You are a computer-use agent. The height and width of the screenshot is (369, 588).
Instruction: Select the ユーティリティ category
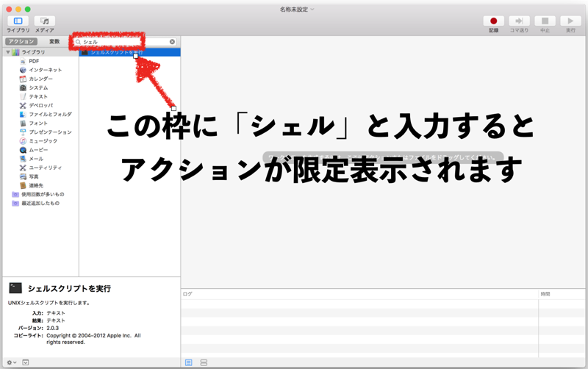pos(46,168)
